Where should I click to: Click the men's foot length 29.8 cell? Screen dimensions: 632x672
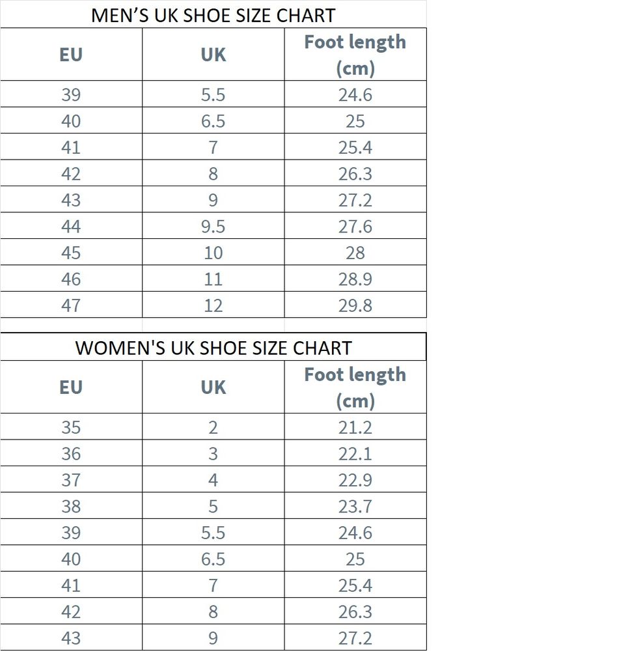pyautogui.click(x=355, y=305)
